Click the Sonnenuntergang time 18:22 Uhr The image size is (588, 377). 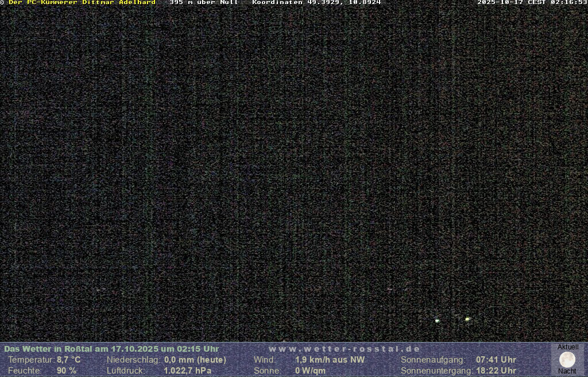496,371
